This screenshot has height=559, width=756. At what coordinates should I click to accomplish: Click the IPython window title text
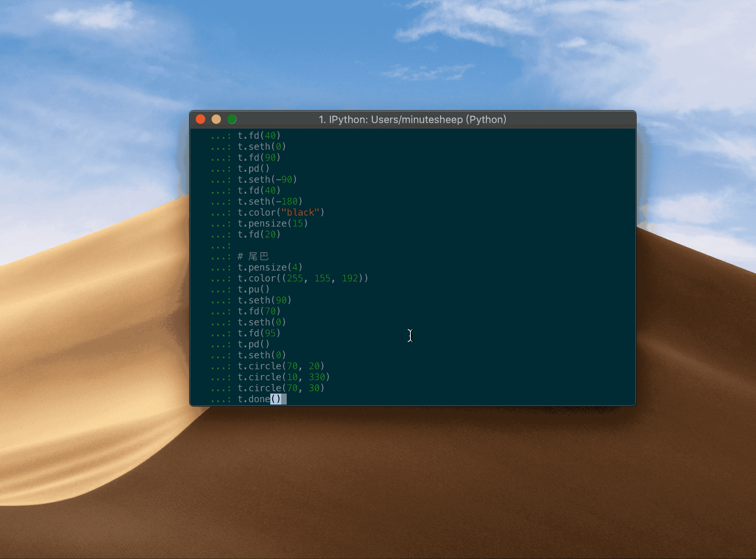pos(412,120)
